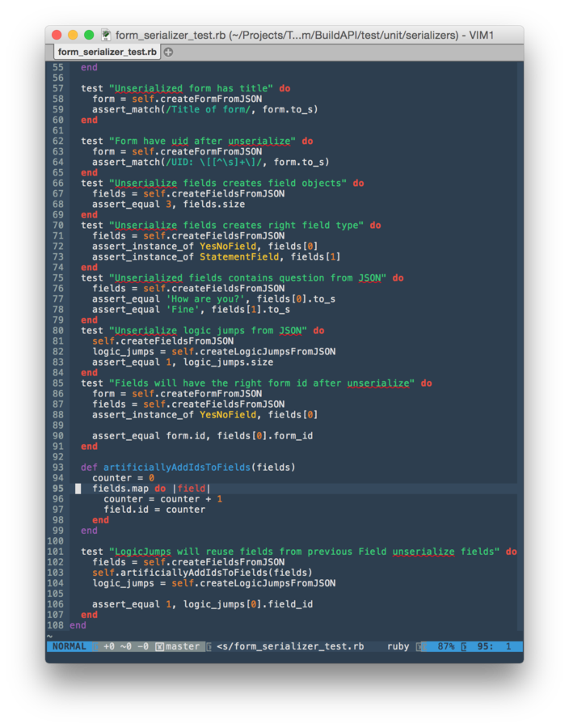
Task: Click 'counter = counter + 1' line
Action: tap(162, 499)
